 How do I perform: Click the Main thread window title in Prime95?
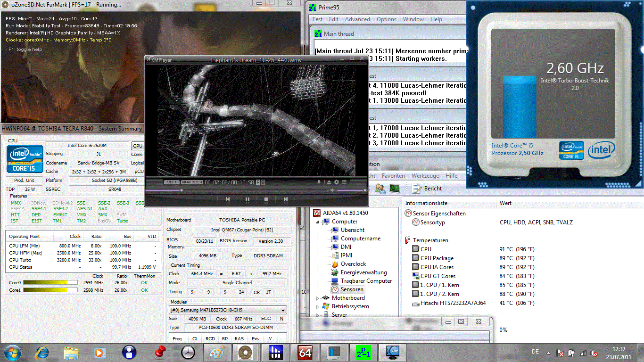339,34
